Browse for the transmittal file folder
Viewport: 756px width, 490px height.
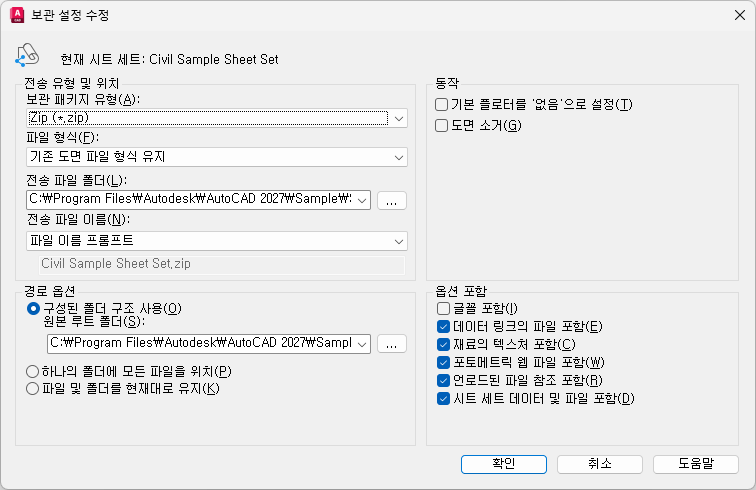[393, 200]
